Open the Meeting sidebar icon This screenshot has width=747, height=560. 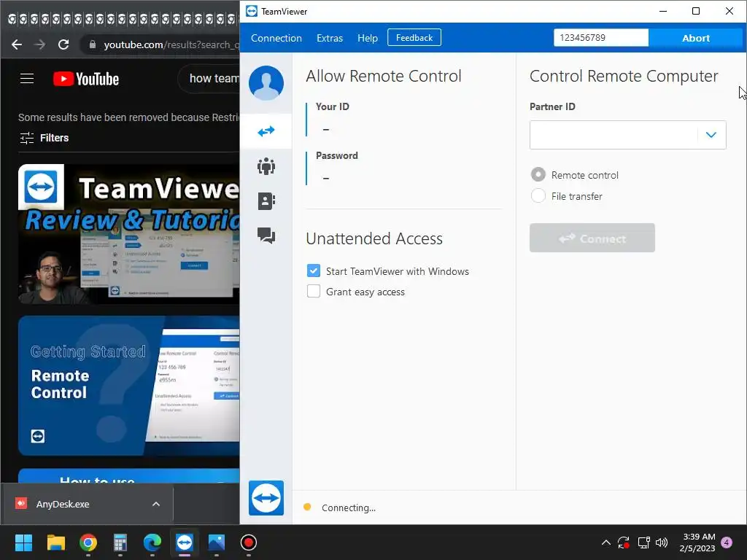pyautogui.click(x=266, y=166)
